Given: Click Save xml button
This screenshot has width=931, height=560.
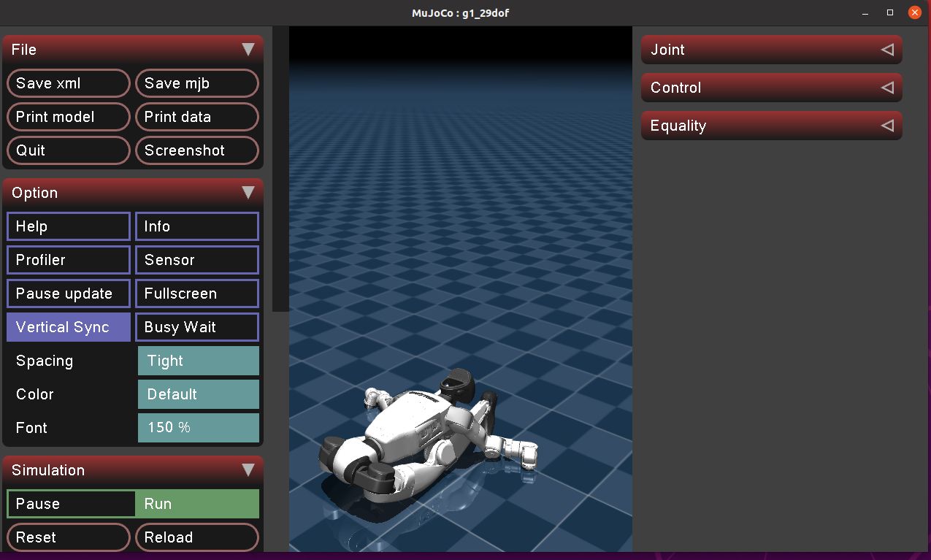Looking at the screenshot, I should (69, 83).
